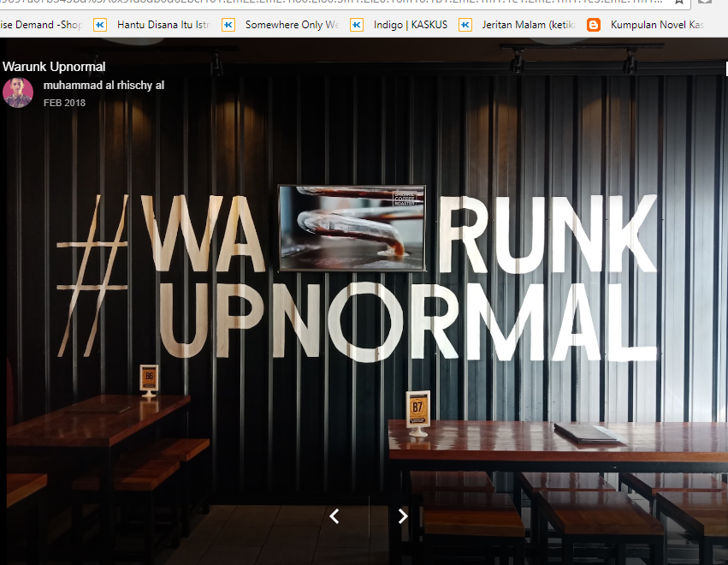Screen dimensions: 728x565
Task: Open the Blogger icon on Kumpulan Novel bookmark
Action: click(593, 26)
